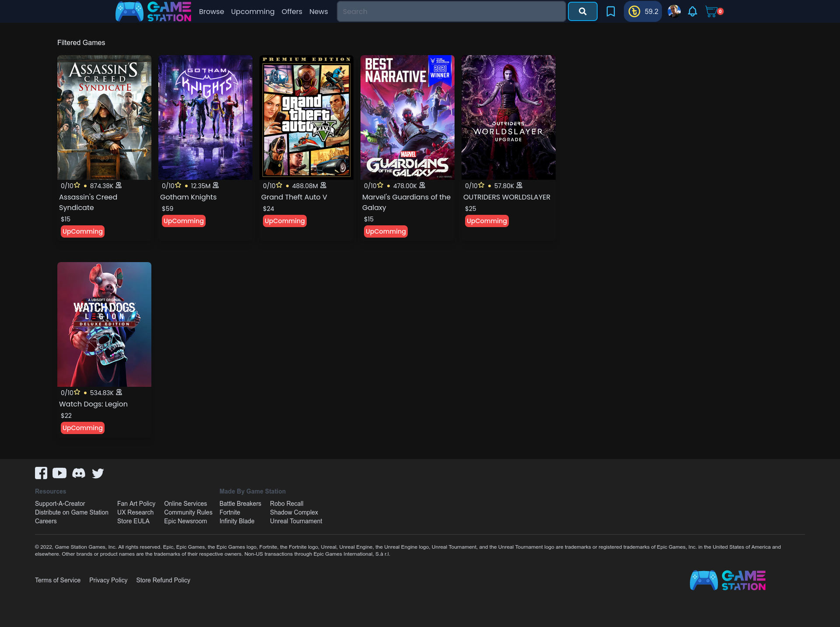Focus the Search input field
The height and width of the screenshot is (627, 840).
pyautogui.click(x=451, y=11)
